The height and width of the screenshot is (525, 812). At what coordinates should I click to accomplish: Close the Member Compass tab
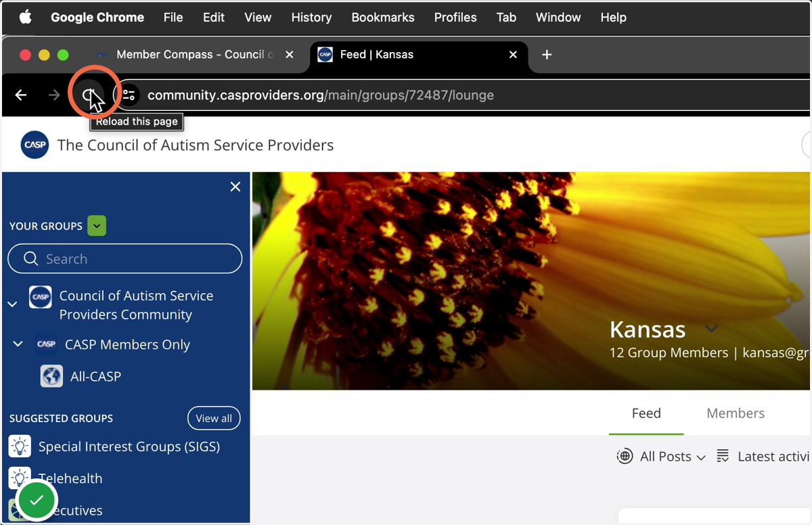pos(290,55)
